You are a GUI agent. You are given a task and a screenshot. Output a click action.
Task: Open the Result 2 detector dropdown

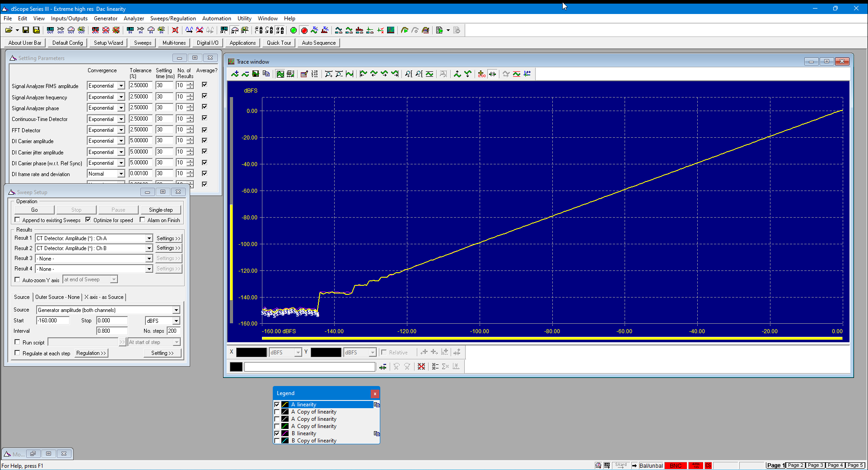(149, 248)
